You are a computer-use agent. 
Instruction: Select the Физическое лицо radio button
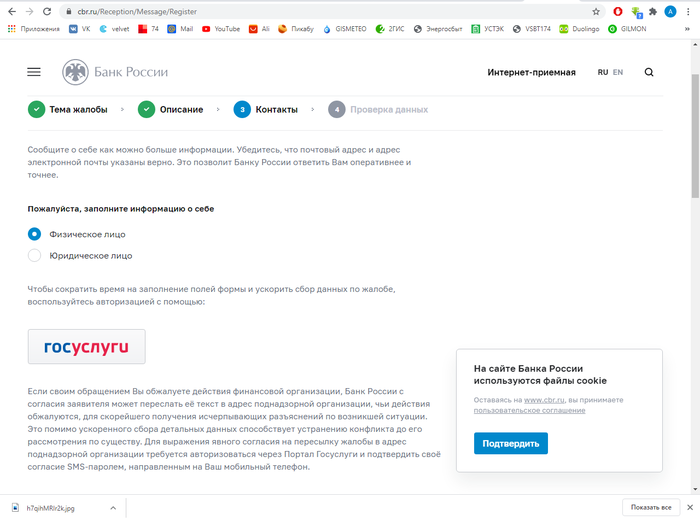pos(35,234)
